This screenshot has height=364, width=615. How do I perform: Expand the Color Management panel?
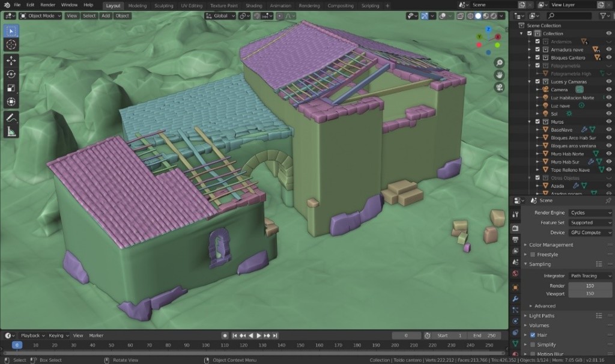tap(551, 245)
